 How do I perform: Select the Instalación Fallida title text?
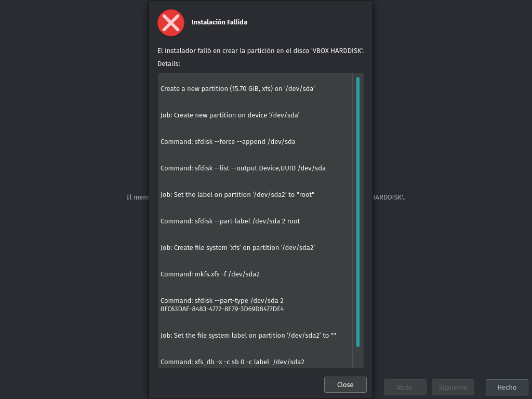(219, 22)
